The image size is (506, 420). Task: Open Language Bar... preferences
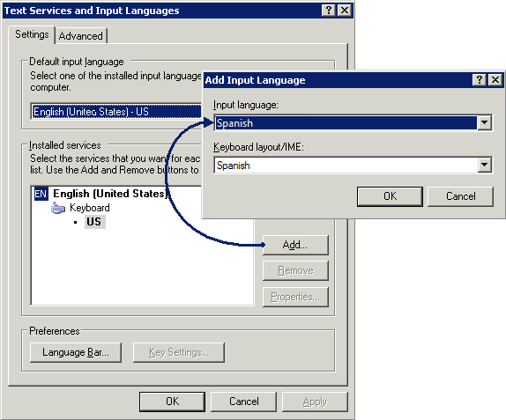[x=76, y=352]
